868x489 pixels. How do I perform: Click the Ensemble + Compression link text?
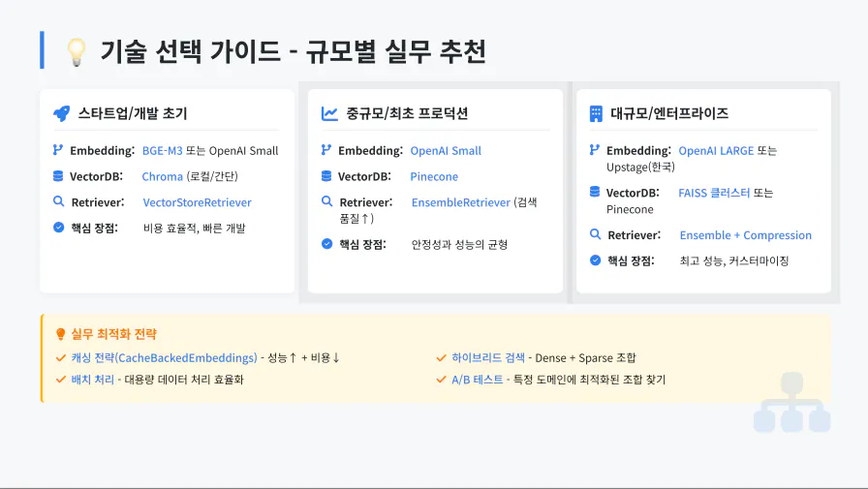click(x=746, y=235)
